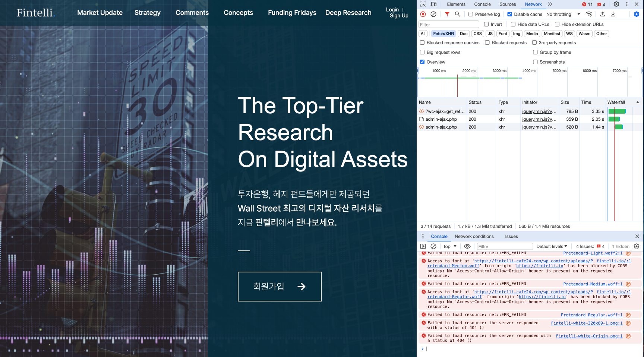Open the No throttling dropdown

coord(563,14)
